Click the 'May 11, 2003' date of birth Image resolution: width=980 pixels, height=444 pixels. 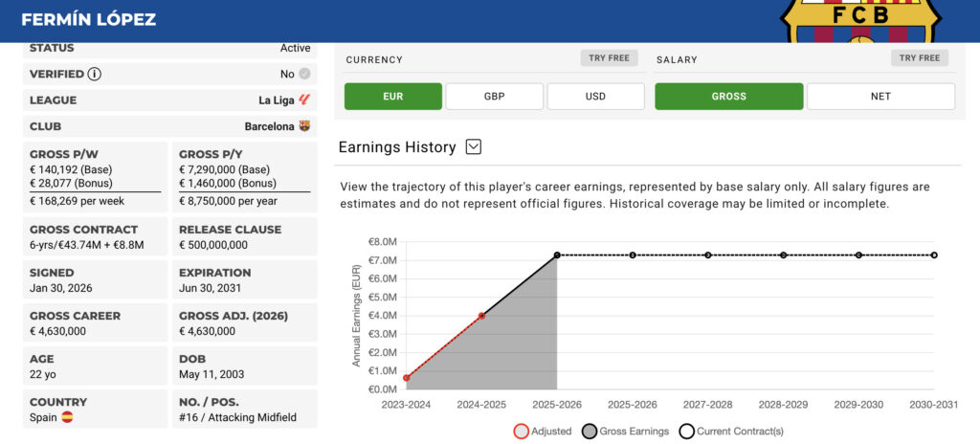(212, 374)
